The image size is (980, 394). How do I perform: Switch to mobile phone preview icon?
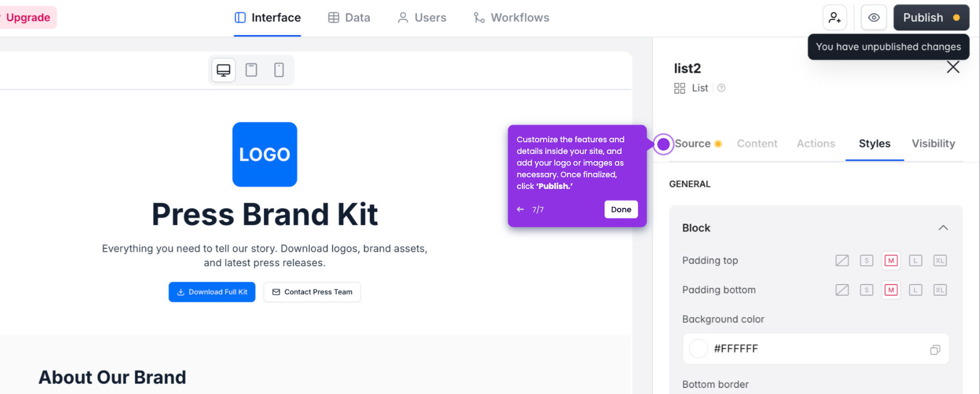[279, 70]
